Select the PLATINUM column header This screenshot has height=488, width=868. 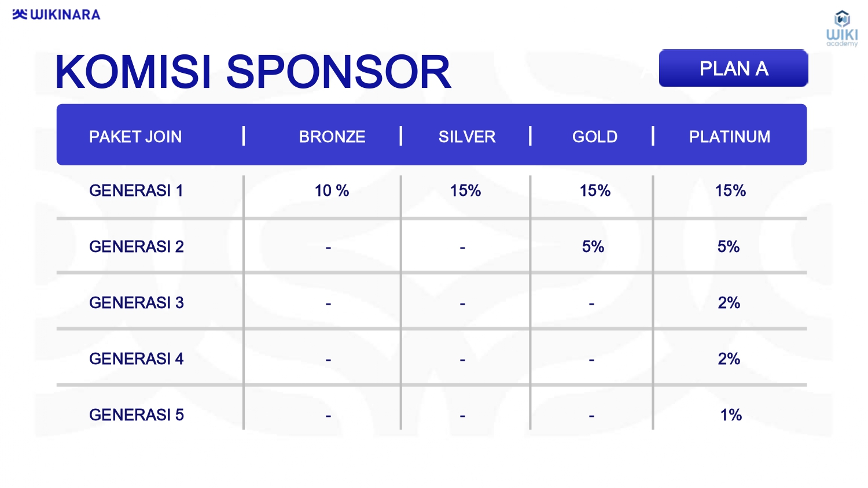(x=730, y=136)
